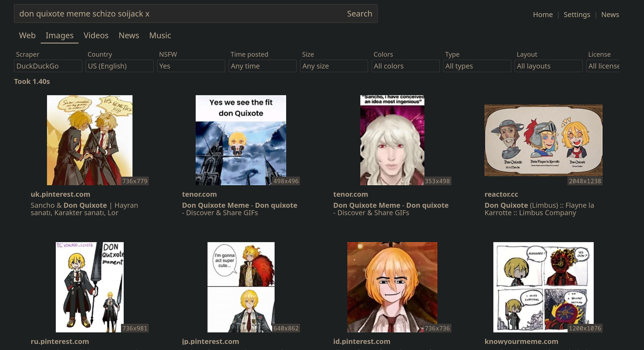This screenshot has width=644, height=350.
Task: Open the reactor.cc three-character thumbnail
Action: point(543,140)
